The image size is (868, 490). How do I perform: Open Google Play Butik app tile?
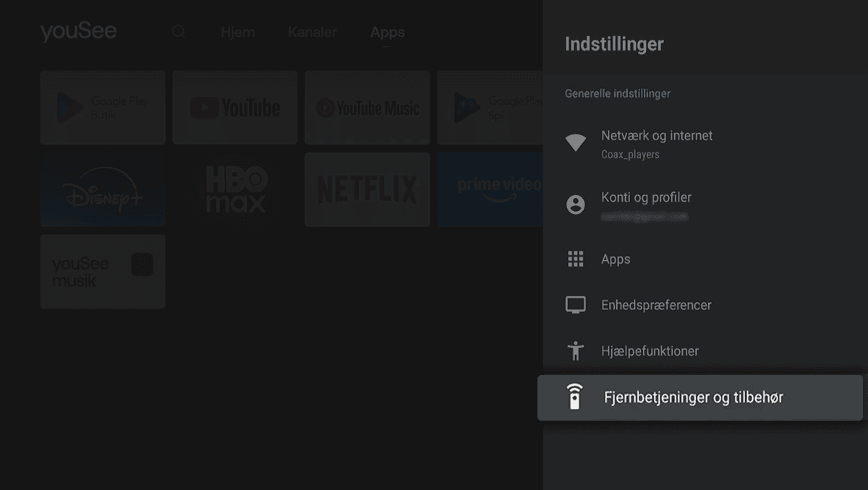coord(103,108)
